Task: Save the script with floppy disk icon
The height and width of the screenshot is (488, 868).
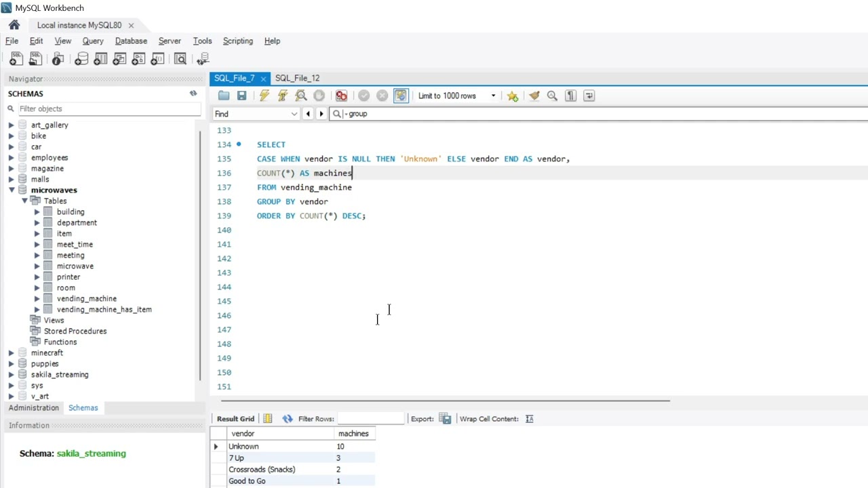Action: pyautogui.click(x=241, y=96)
